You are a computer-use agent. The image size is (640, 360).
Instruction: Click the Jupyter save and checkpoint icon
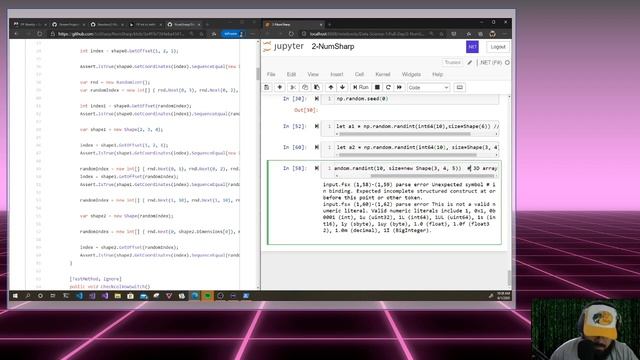point(267,87)
